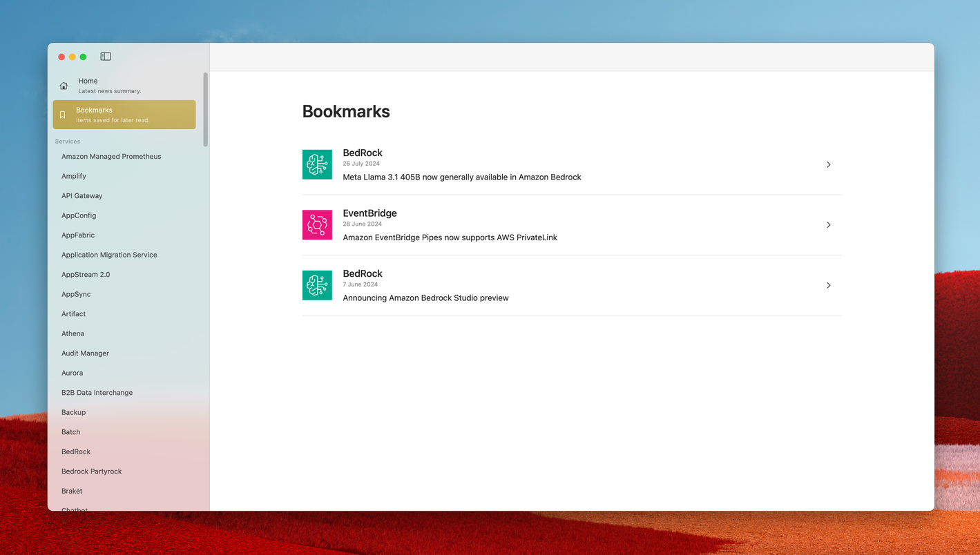
Task: Select the Home sidebar item
Action: click(124, 86)
